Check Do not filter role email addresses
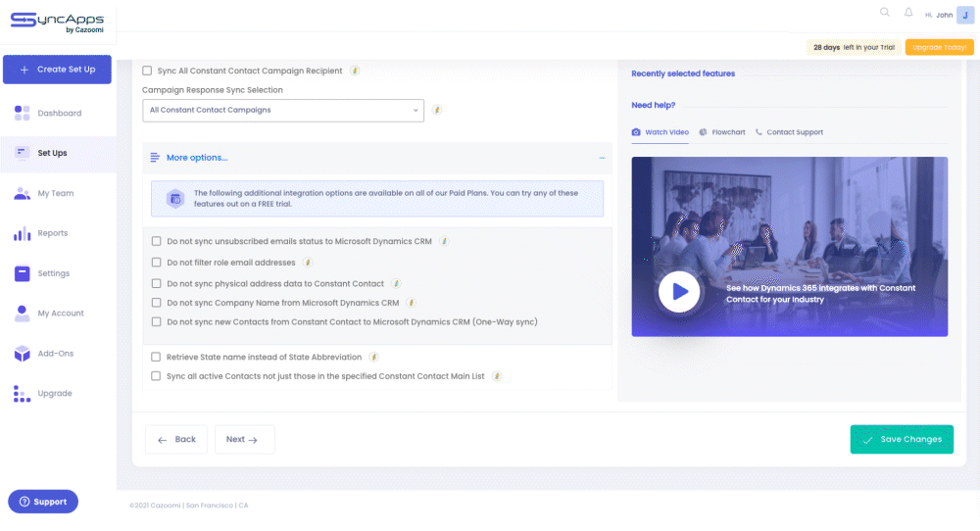This screenshot has width=980, height=531. (x=156, y=263)
